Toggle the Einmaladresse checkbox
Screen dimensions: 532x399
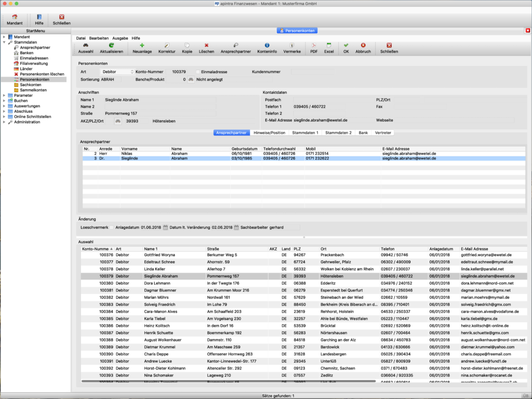(x=197, y=71)
